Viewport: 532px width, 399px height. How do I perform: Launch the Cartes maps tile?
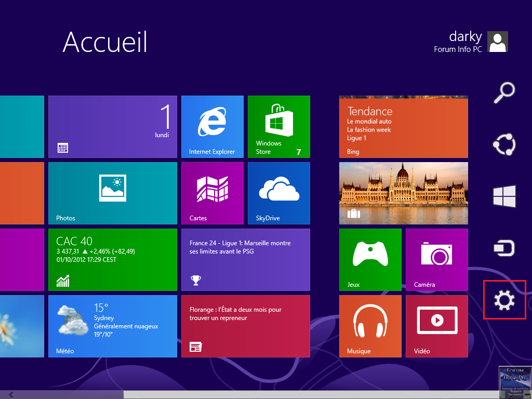212,193
